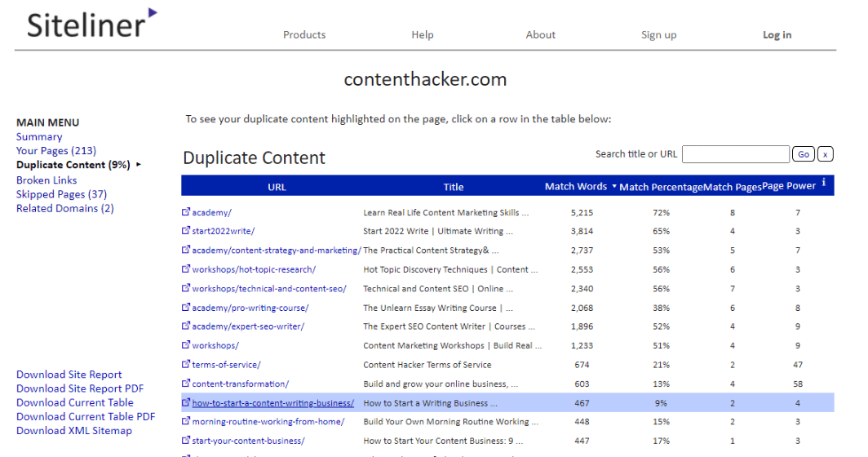
Task: Go to Sign up
Action: pyautogui.click(x=659, y=35)
